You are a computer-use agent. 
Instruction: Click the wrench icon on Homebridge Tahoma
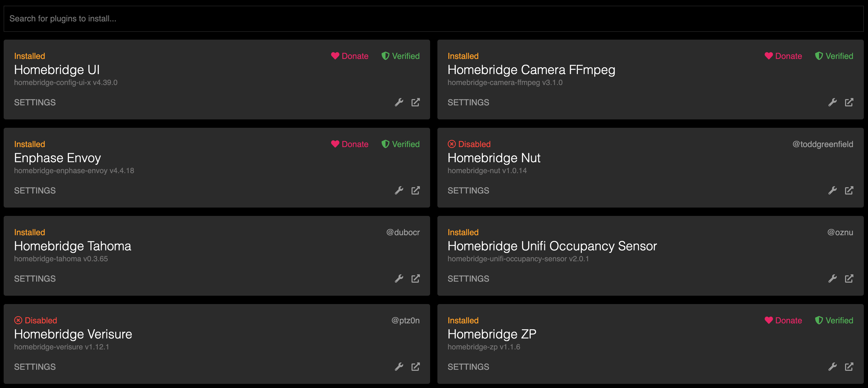(x=399, y=278)
